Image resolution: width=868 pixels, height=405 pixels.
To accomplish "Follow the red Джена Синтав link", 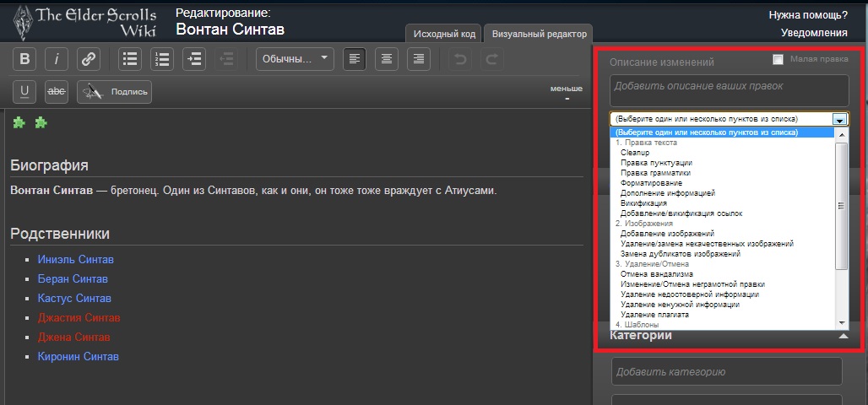I will 73,337.
